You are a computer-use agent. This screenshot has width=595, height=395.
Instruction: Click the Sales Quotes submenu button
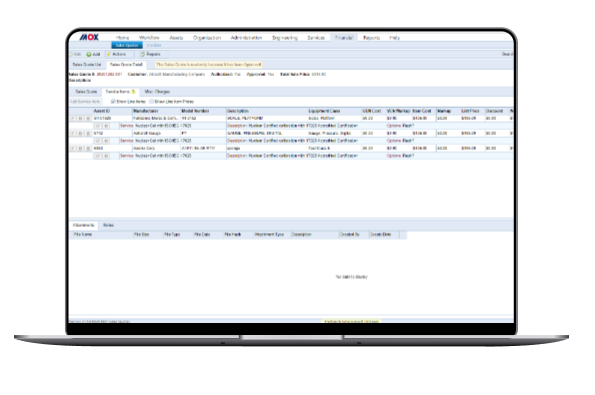pos(127,45)
